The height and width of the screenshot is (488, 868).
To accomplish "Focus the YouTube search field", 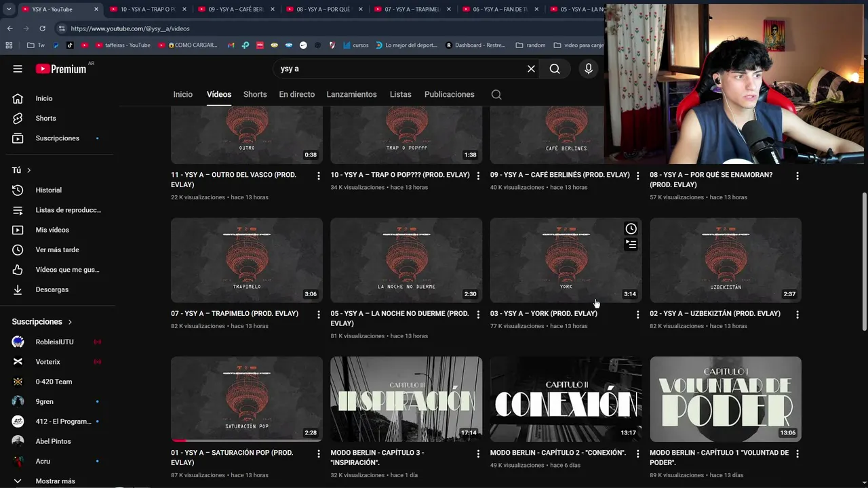I will point(400,68).
